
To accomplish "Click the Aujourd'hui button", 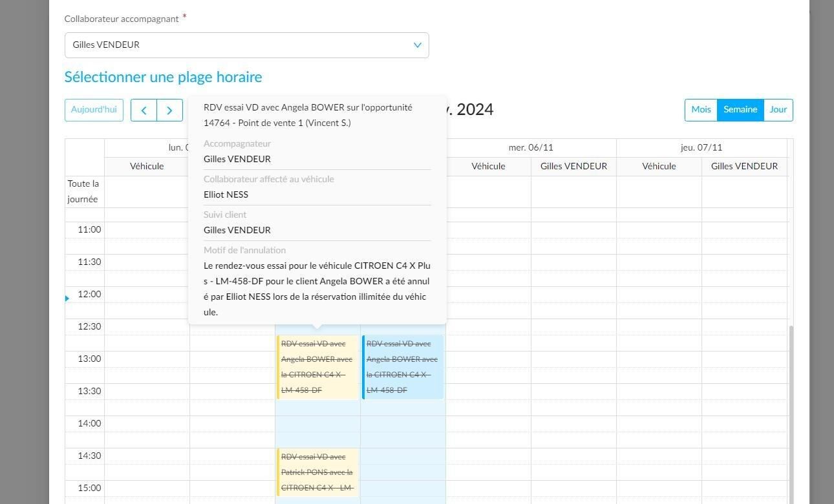I will pos(94,110).
